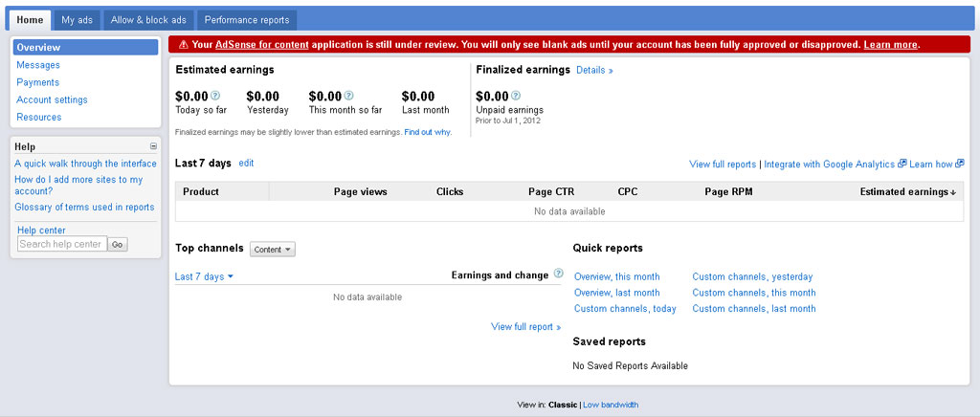Click help icon next to Earnings and change
980x417 pixels.
pyautogui.click(x=559, y=274)
